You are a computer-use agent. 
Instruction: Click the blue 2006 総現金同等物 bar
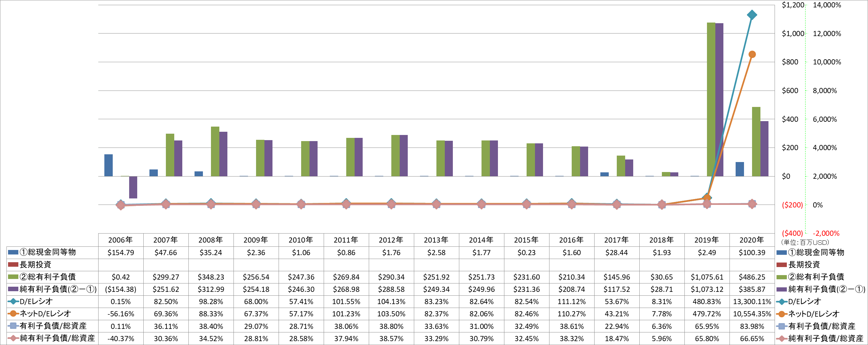pyautogui.click(x=108, y=165)
